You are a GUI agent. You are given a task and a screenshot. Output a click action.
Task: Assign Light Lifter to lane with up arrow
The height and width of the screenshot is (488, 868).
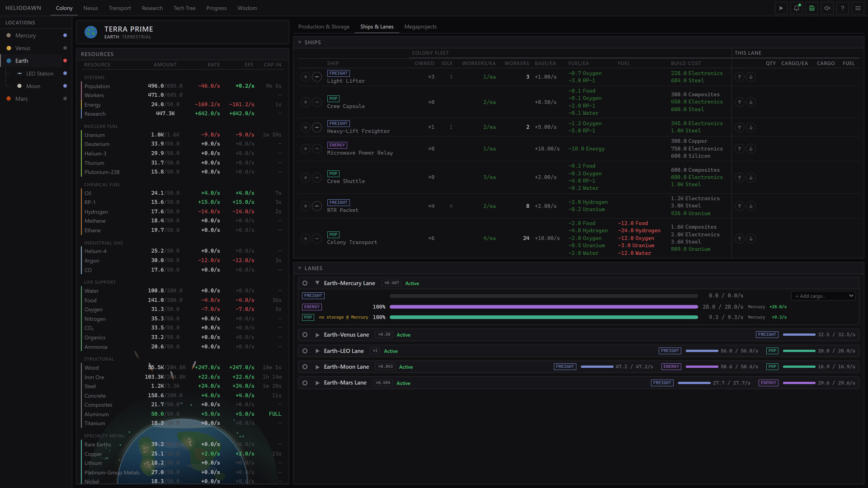(740, 77)
